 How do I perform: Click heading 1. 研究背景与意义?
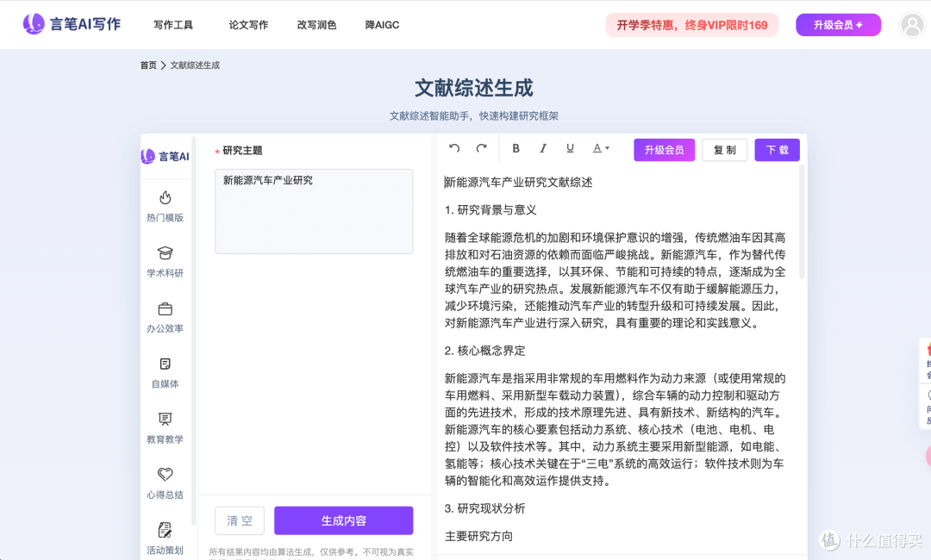pyautogui.click(x=490, y=210)
